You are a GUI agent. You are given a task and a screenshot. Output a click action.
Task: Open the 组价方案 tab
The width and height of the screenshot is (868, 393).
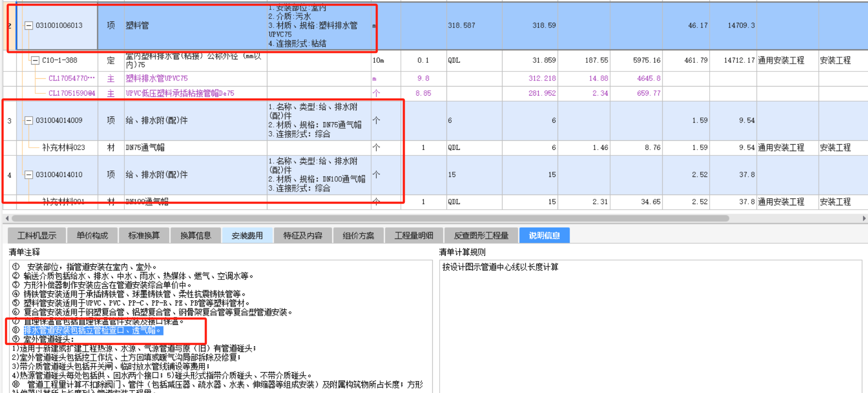coord(358,235)
